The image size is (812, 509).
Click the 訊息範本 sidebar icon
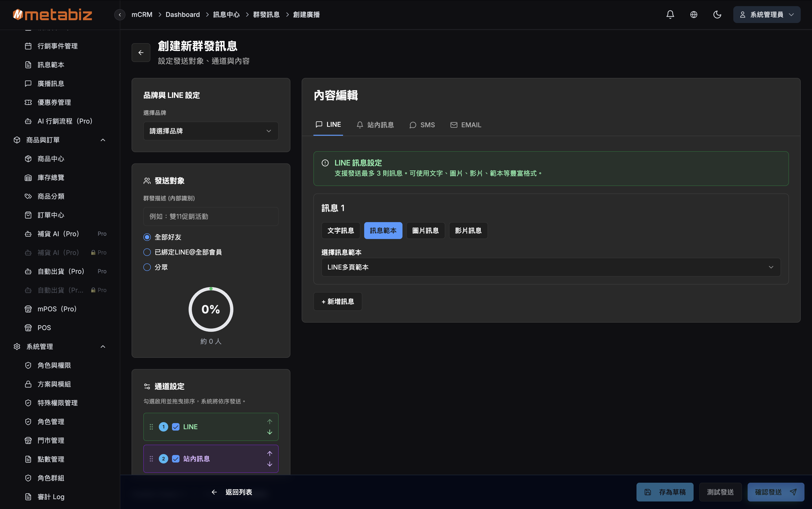click(x=28, y=65)
